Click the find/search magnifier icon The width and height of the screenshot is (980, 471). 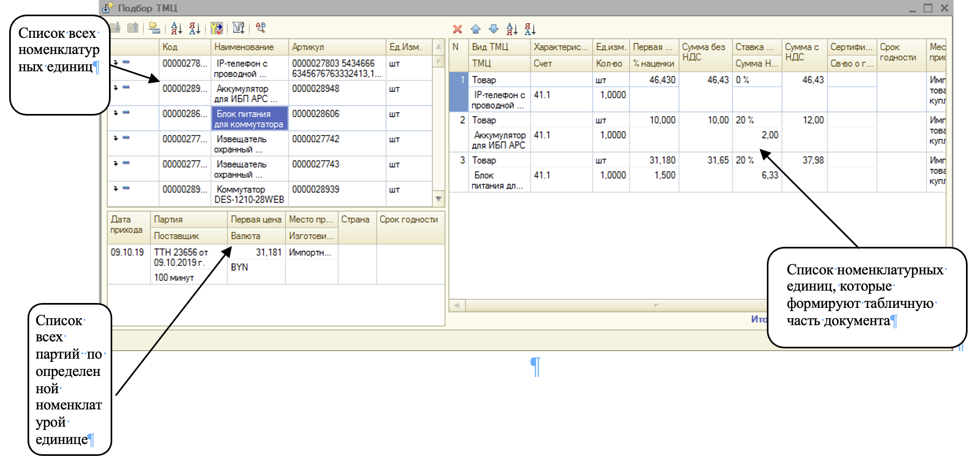261,28
